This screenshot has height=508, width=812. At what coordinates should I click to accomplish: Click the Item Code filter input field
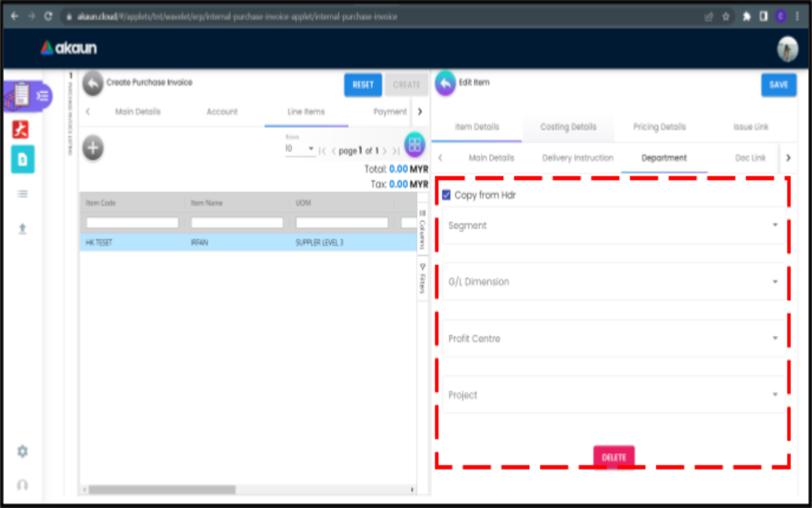[x=133, y=223]
